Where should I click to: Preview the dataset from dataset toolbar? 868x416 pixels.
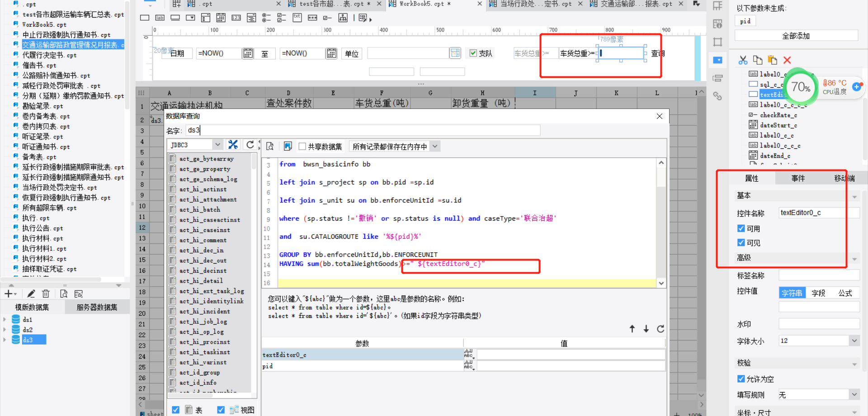click(x=64, y=294)
